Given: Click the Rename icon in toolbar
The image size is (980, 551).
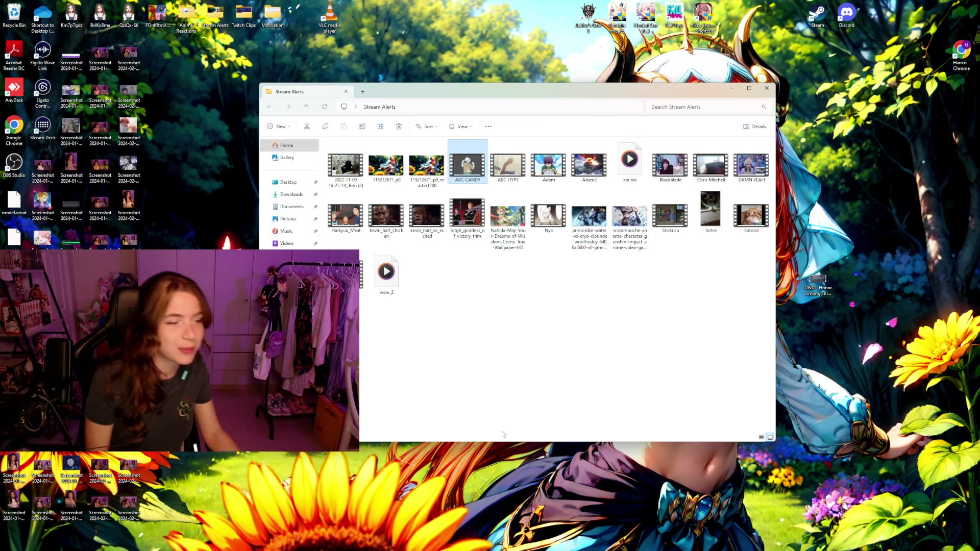Looking at the screenshot, I should 362,127.
